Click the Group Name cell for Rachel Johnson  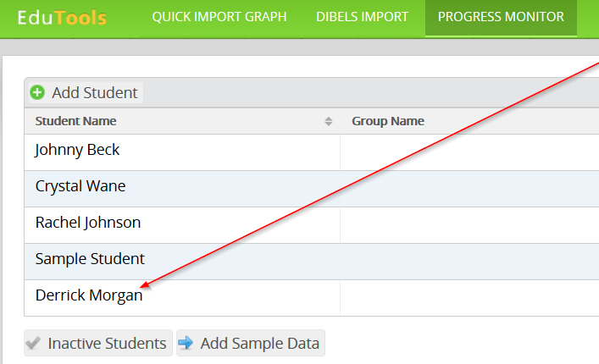pos(469,224)
